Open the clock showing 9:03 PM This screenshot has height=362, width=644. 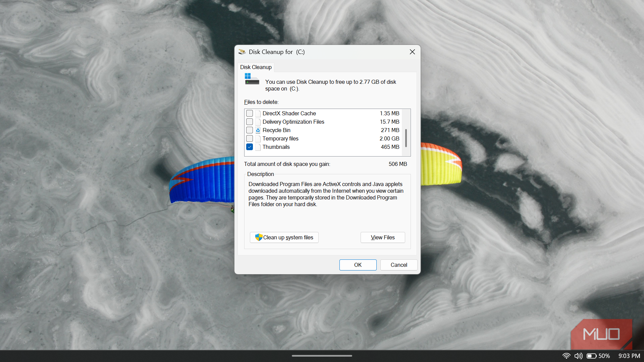point(629,356)
